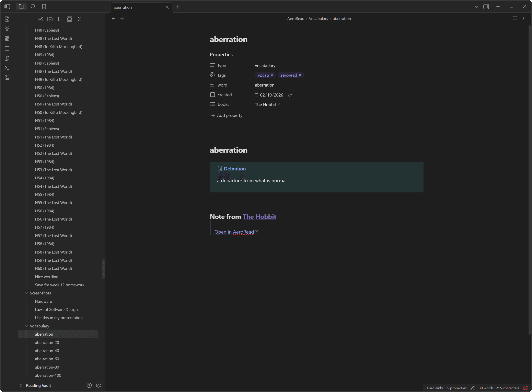Click the Open in AeroRead link
The width and height of the screenshot is (532, 392).
(x=234, y=232)
